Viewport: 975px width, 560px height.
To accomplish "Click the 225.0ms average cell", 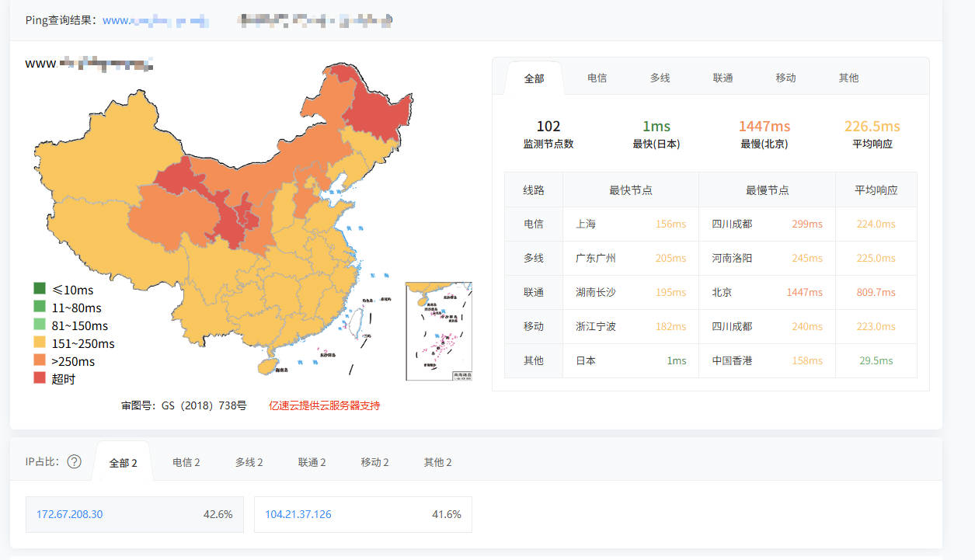I will pyautogui.click(x=876, y=258).
